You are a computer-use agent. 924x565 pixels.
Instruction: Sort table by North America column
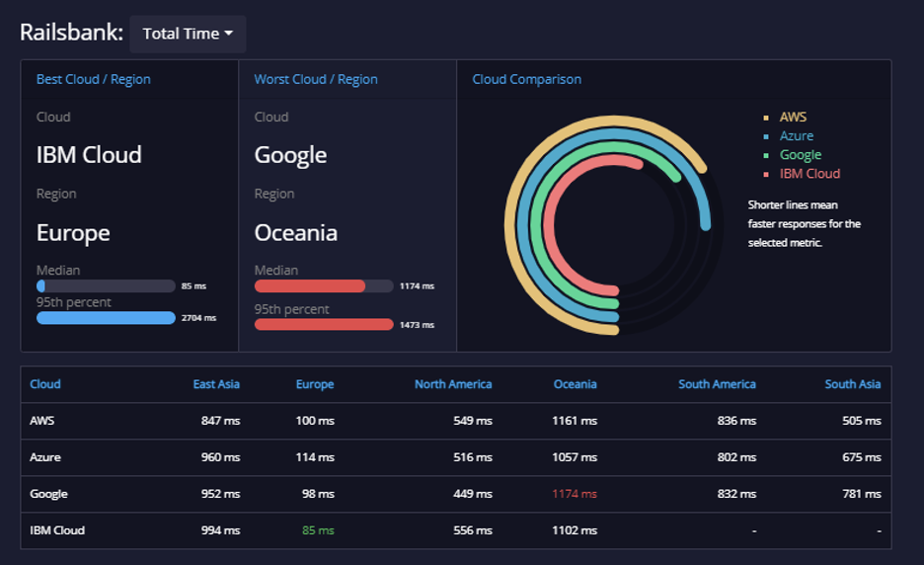(x=453, y=384)
